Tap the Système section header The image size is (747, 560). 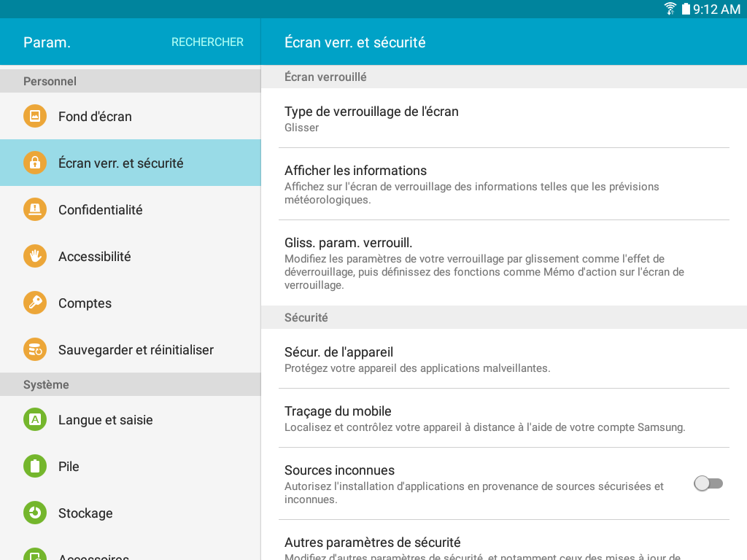click(131, 384)
